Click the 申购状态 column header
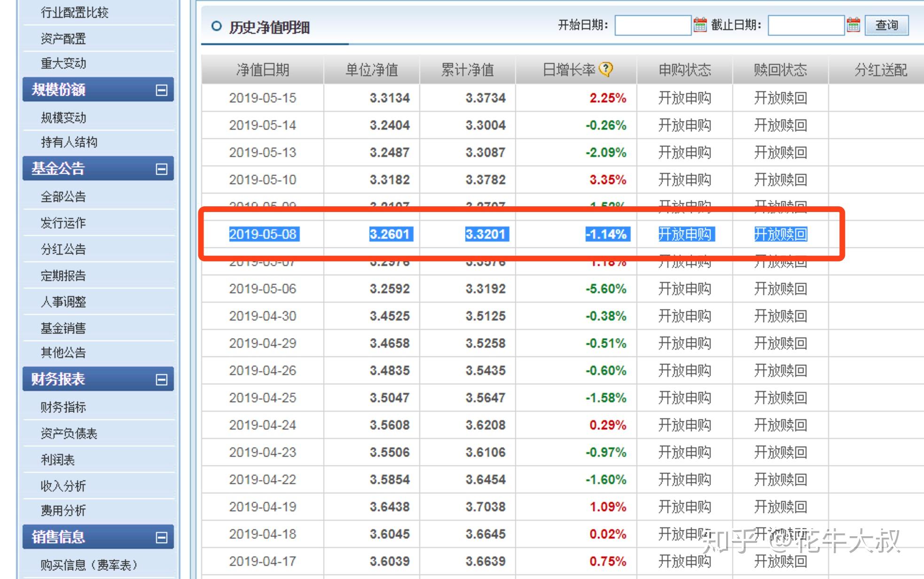924x579 pixels. click(685, 70)
